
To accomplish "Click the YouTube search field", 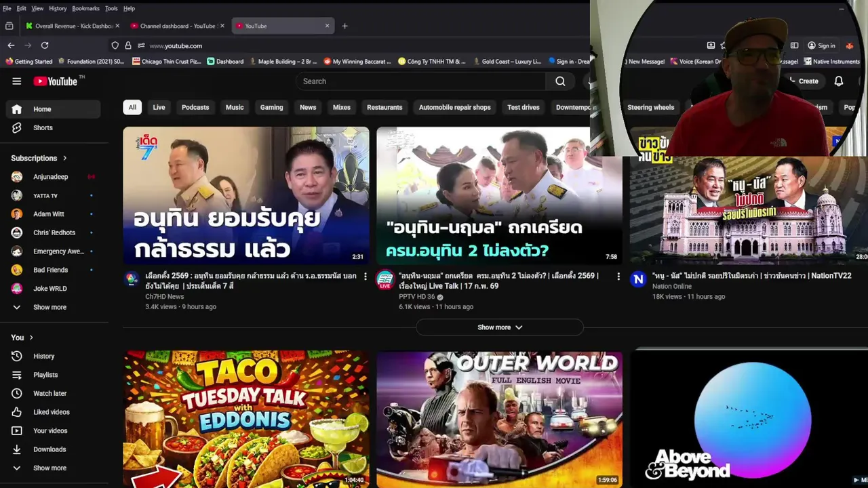I will 420,81.
